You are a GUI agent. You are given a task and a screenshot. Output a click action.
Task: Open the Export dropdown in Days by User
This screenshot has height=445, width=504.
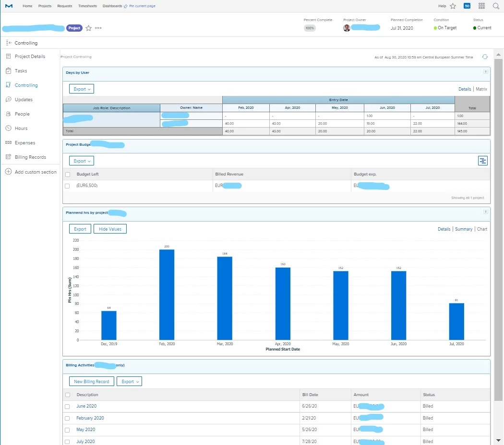(x=82, y=89)
